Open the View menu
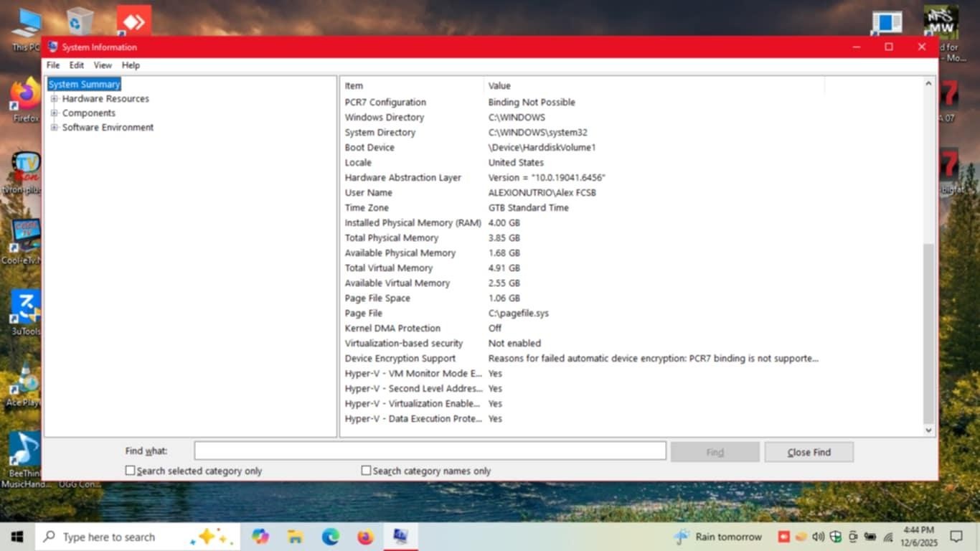Image resolution: width=980 pixels, height=551 pixels. 103,65
